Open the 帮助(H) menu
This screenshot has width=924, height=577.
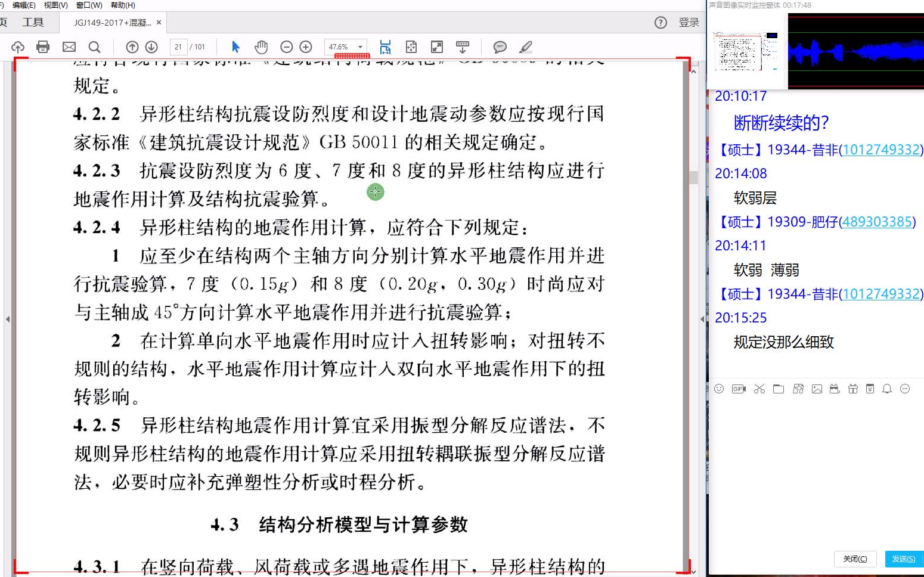coord(123,5)
